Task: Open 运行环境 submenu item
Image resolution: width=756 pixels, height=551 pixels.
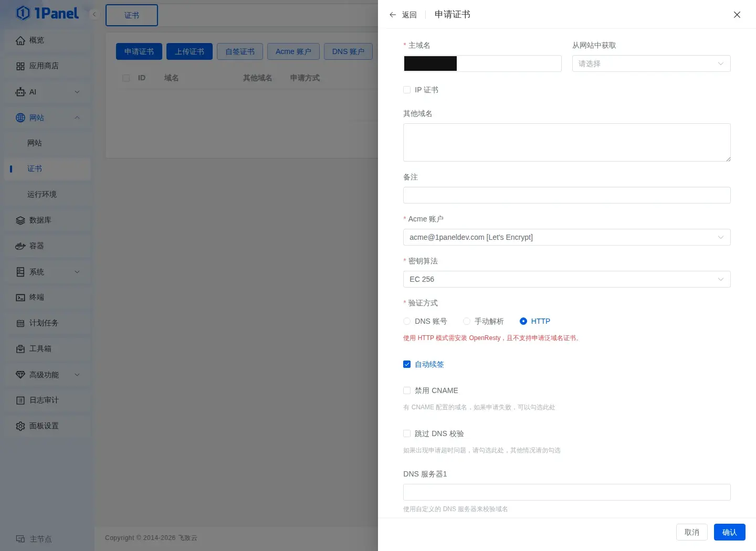Action: coord(47,195)
